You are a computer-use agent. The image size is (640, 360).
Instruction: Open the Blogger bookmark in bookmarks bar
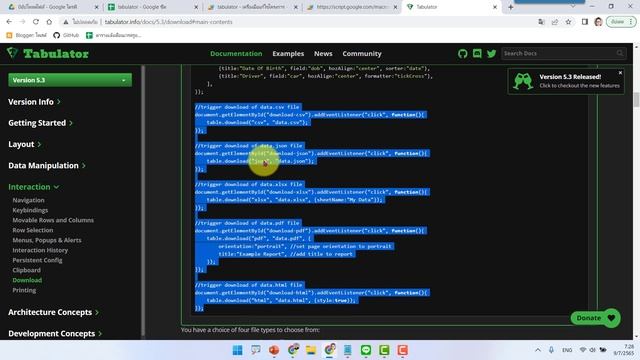click(27, 35)
